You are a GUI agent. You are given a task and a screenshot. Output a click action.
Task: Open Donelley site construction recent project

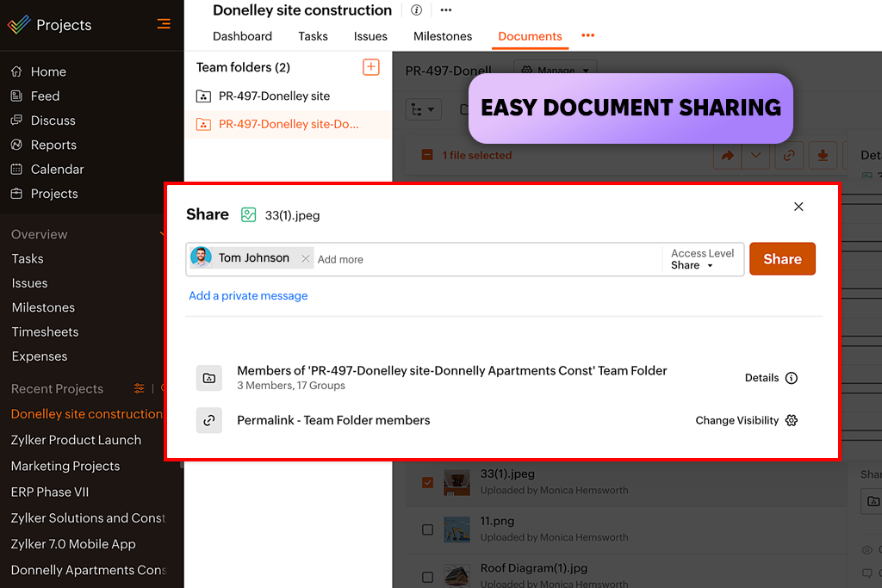(x=87, y=414)
